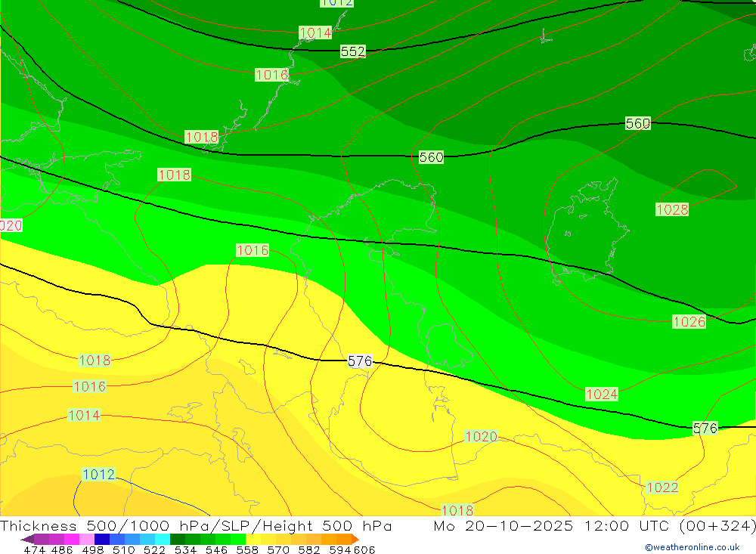Click the 1024 isobar label
The width and height of the screenshot is (756, 554).
coord(602,395)
